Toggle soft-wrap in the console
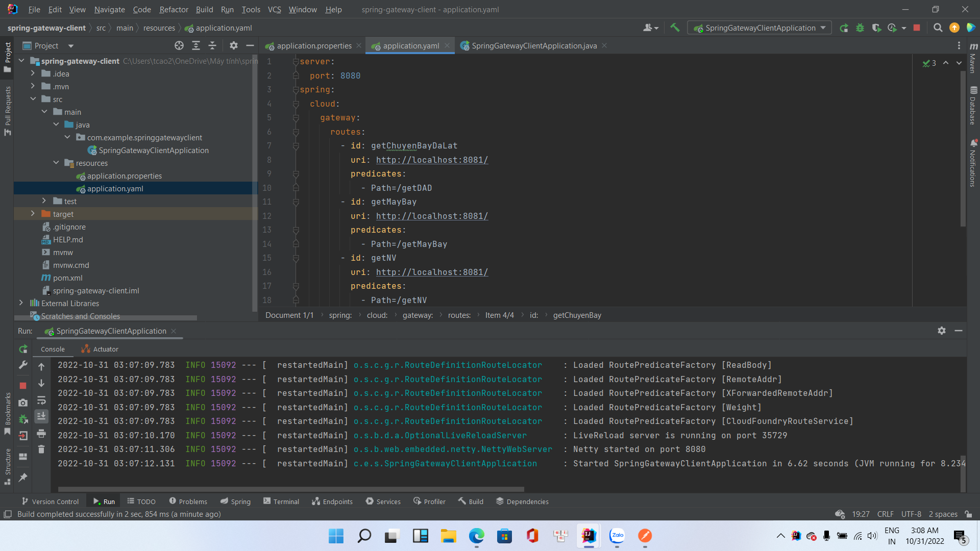The width and height of the screenshot is (980, 551). tap(41, 400)
